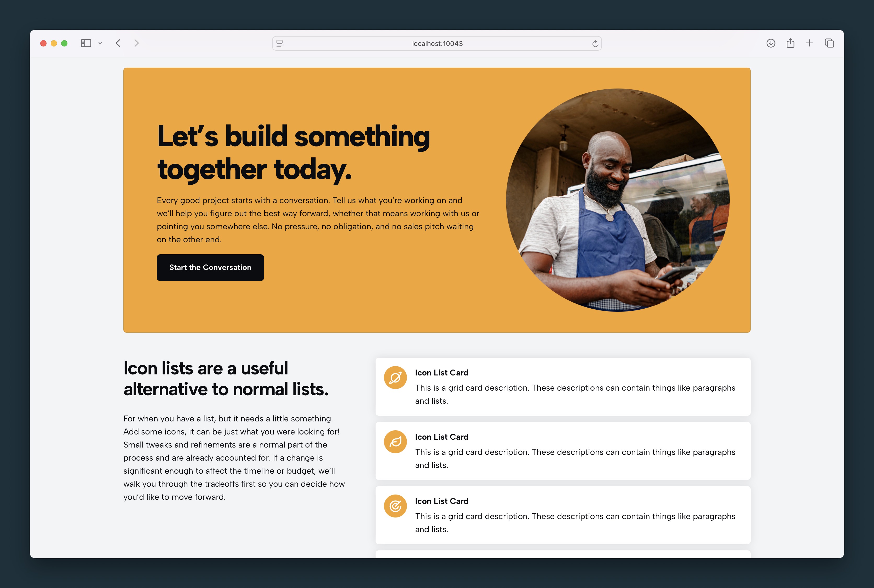Viewport: 874px width, 588px height.
Task: Open the third Icon List Card title
Action: pyautogui.click(x=441, y=501)
